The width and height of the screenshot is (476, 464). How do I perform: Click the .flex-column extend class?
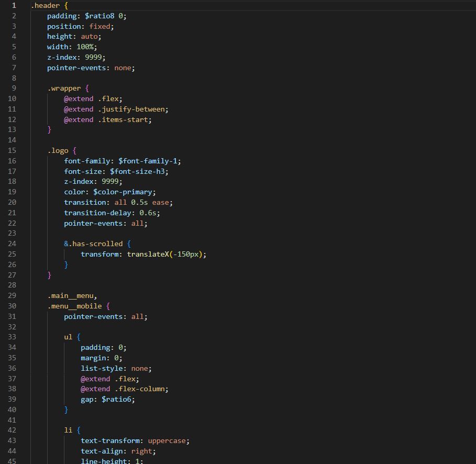coord(140,389)
